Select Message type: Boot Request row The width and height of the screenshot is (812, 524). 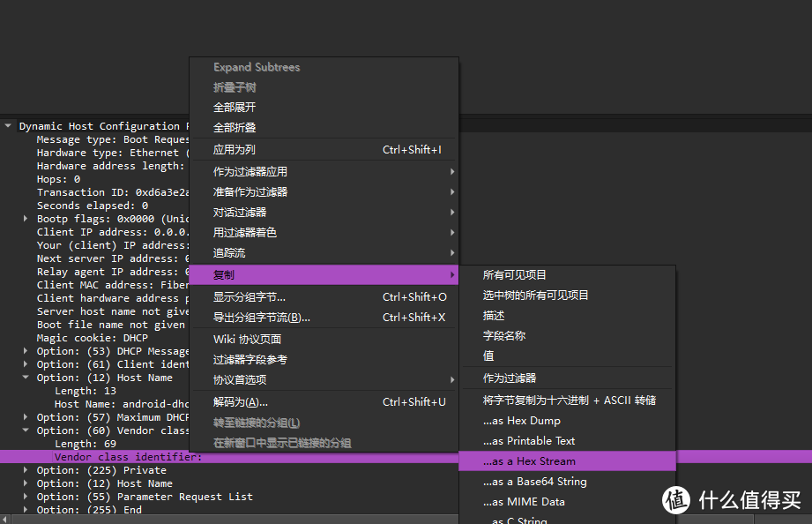pos(112,139)
